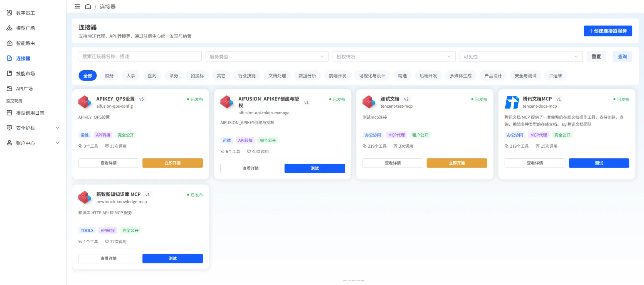The height and width of the screenshot is (285, 644).
Task: Click the AIFUSION_APIKEY创建与授权 card icon
Action: coord(227,102)
